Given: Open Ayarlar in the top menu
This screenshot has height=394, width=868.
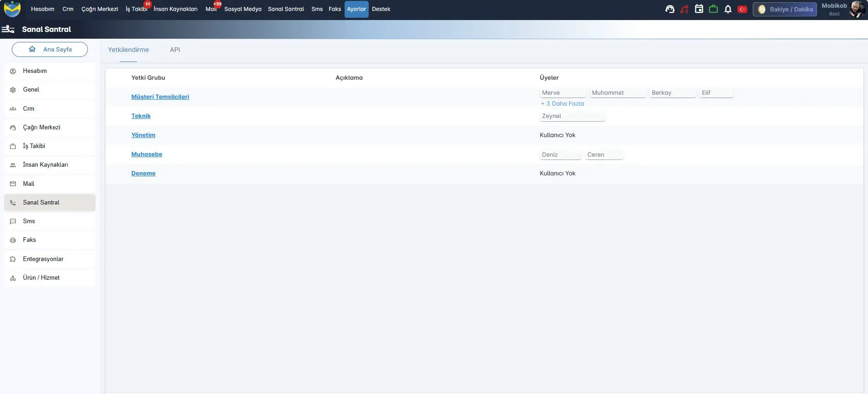Looking at the screenshot, I should tap(356, 9).
